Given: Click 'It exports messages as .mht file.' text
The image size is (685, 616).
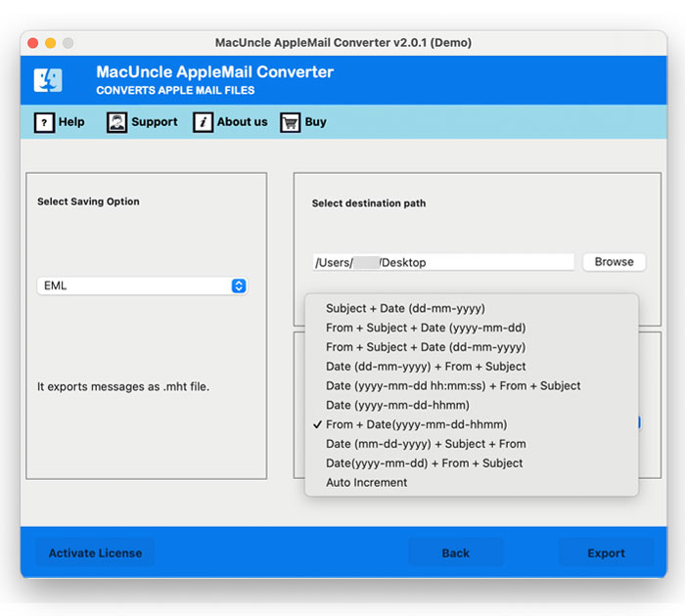Looking at the screenshot, I should coord(123,387).
